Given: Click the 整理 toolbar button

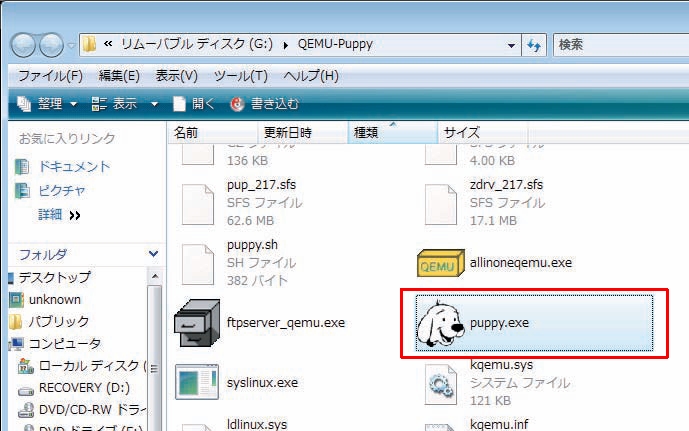Looking at the screenshot, I should (x=47, y=104).
